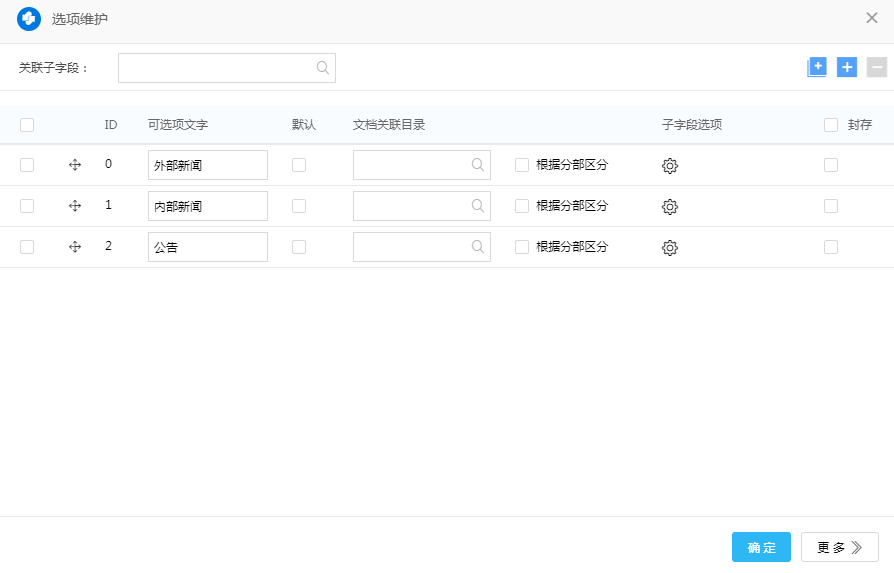Toggle the select-all checkbox in header
This screenshot has height=573, width=894.
click(x=27, y=125)
